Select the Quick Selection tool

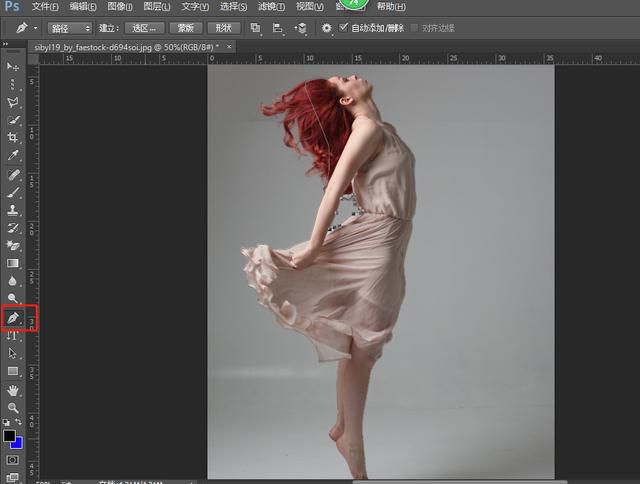click(x=13, y=120)
